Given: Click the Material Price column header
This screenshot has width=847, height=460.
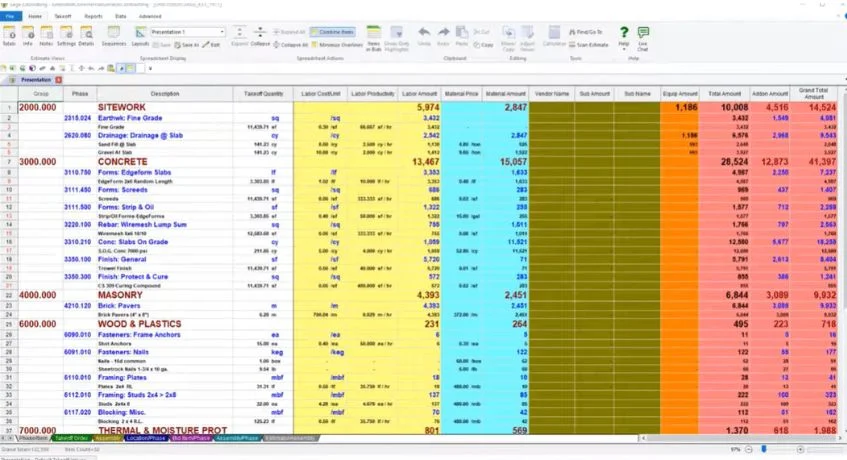Looking at the screenshot, I should coord(462,94).
